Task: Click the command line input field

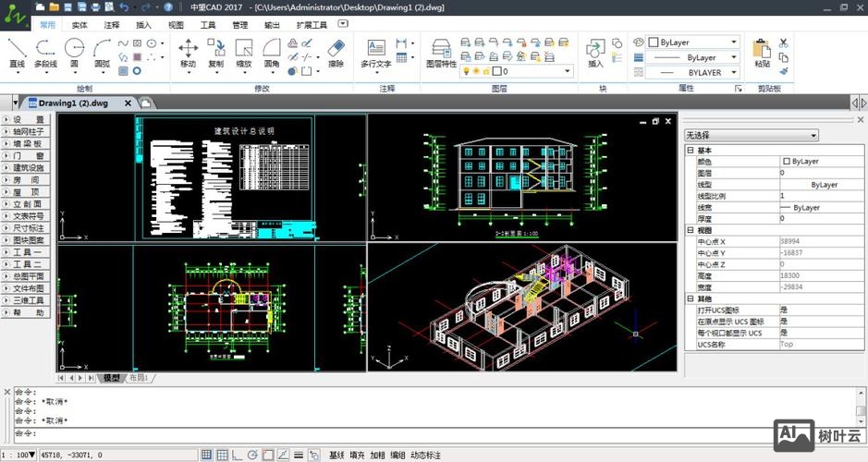Action: (x=434, y=432)
